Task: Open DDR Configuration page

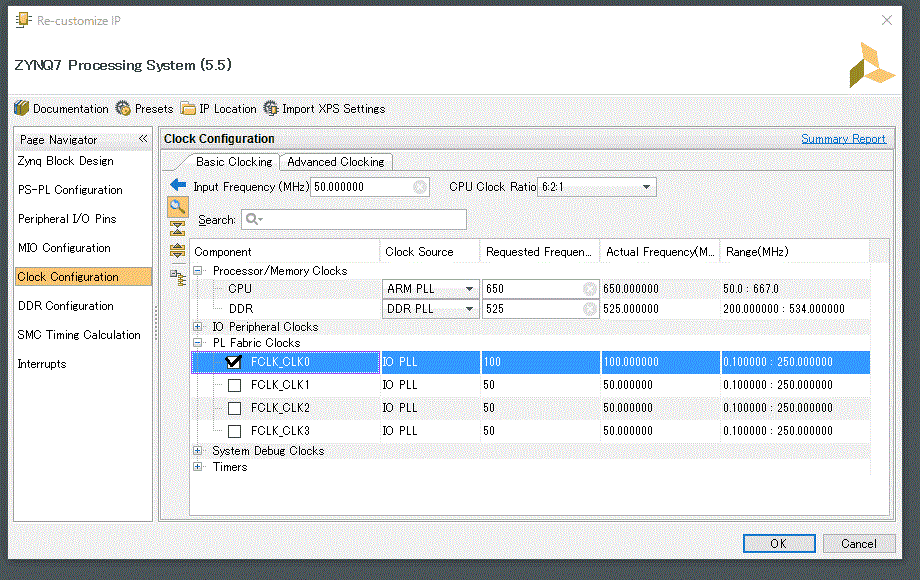Action: click(x=66, y=306)
